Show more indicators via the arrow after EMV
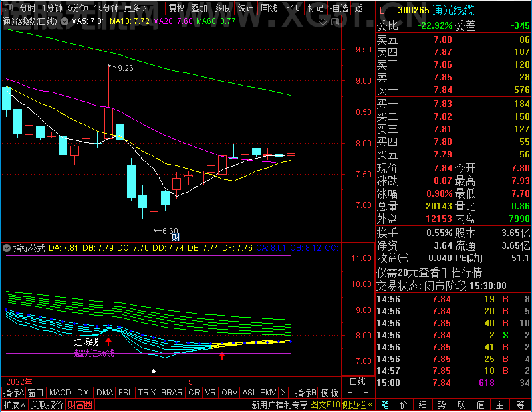The height and width of the screenshot is (412, 532). click(283, 393)
